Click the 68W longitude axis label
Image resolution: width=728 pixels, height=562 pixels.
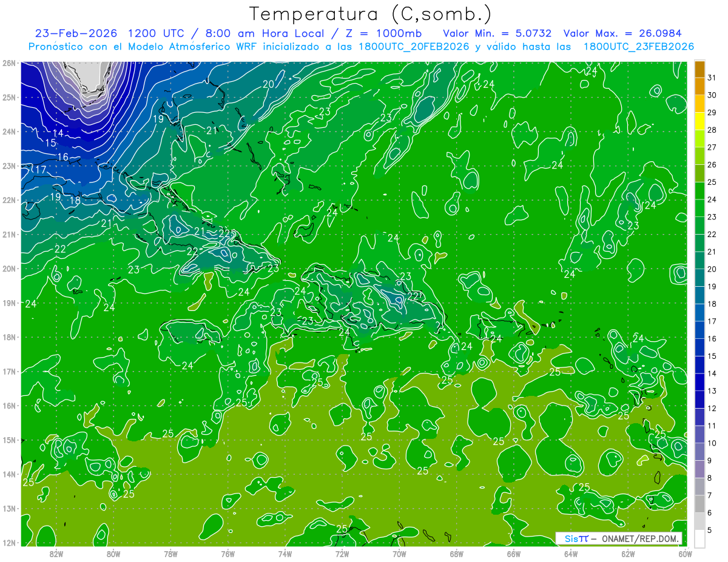[x=456, y=554]
